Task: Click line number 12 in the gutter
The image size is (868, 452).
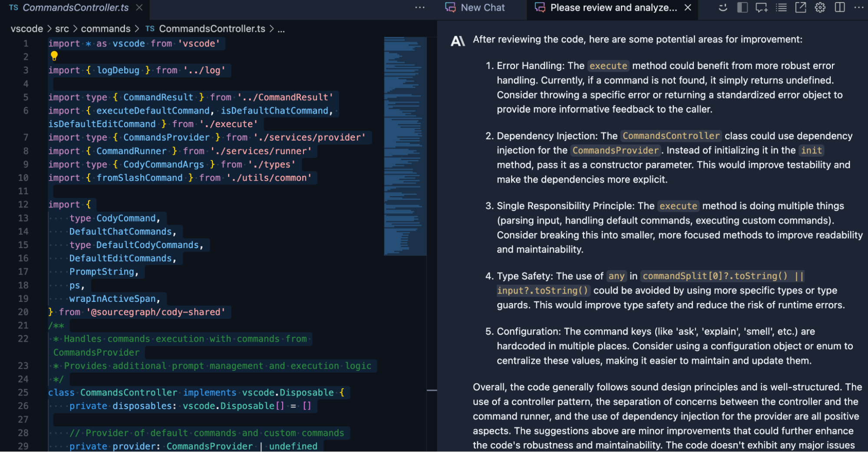Action: [23, 205]
